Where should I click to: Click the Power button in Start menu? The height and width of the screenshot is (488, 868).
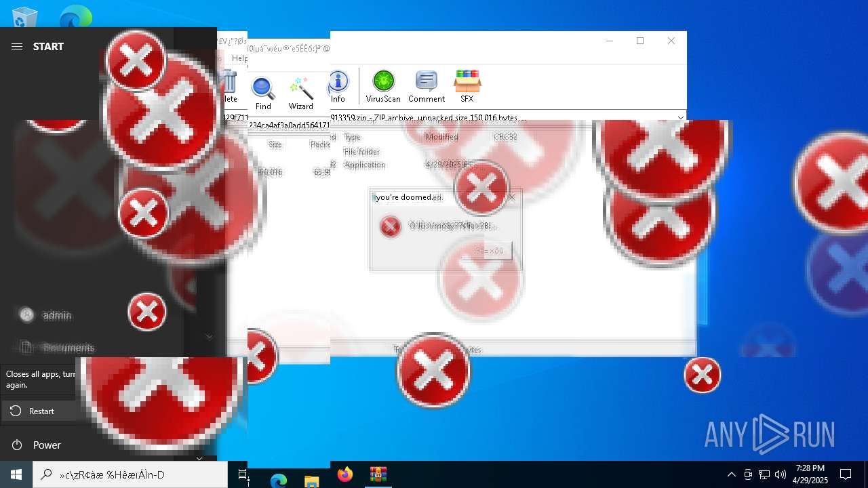point(37,445)
